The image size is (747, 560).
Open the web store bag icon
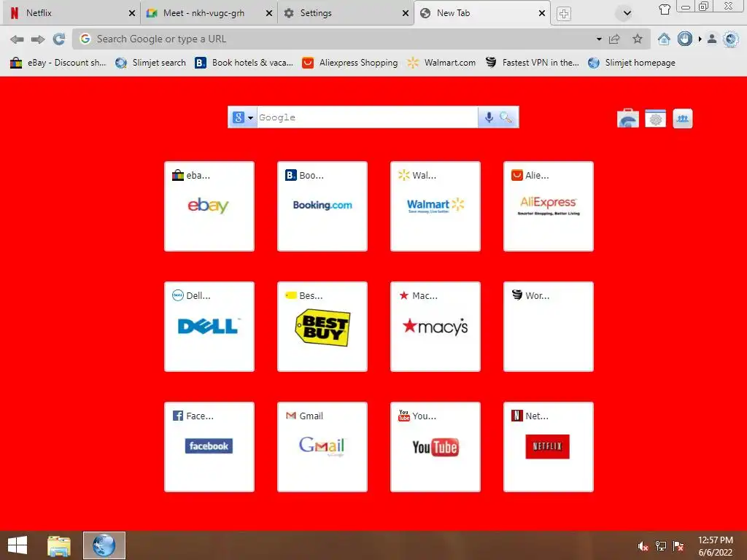pos(628,119)
